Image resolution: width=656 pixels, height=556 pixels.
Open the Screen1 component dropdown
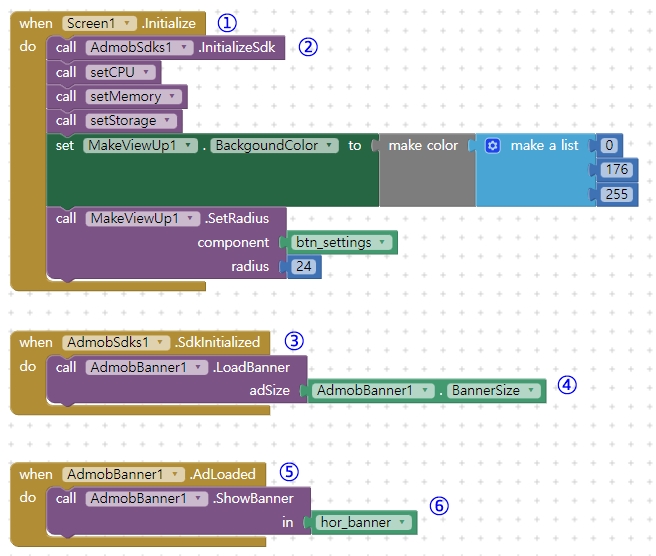click(x=100, y=23)
